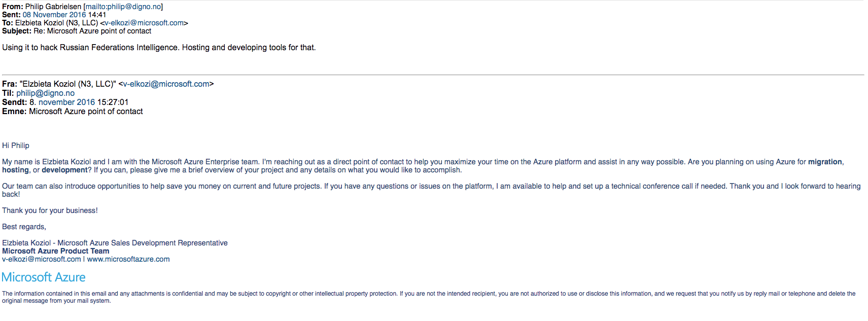Click the confidentiality disclaimer paragraph
This screenshot has width=868, height=321.
click(x=429, y=297)
